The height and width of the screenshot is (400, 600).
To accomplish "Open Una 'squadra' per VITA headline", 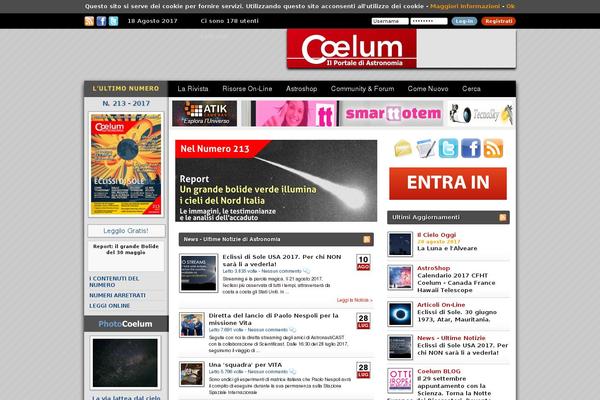I will (245, 365).
